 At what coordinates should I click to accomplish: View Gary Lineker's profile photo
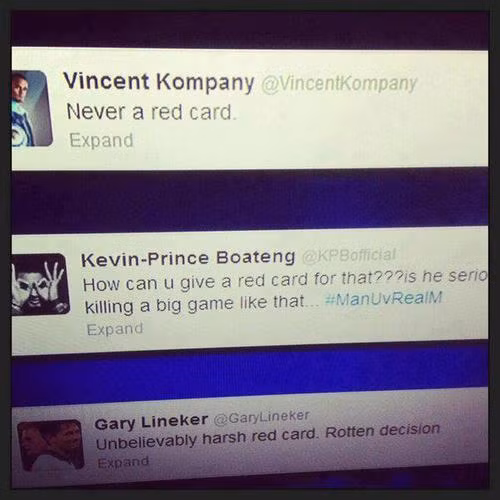point(50,445)
